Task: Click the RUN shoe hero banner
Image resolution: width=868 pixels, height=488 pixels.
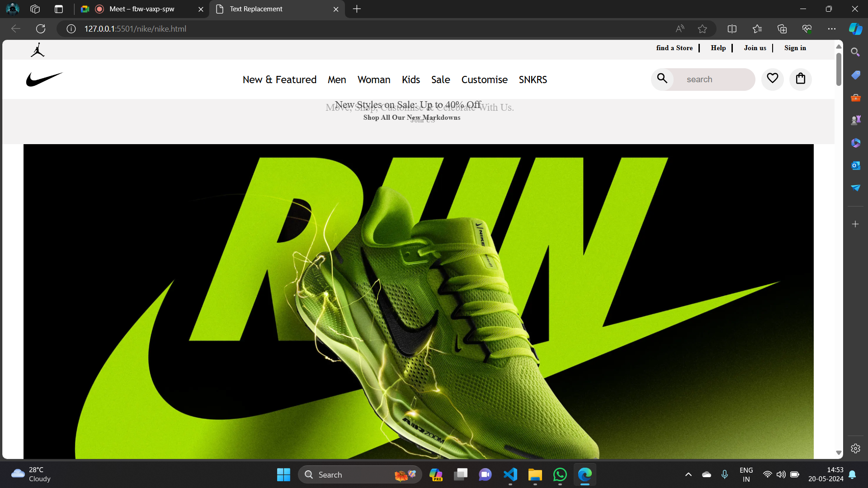Action: pyautogui.click(x=418, y=301)
